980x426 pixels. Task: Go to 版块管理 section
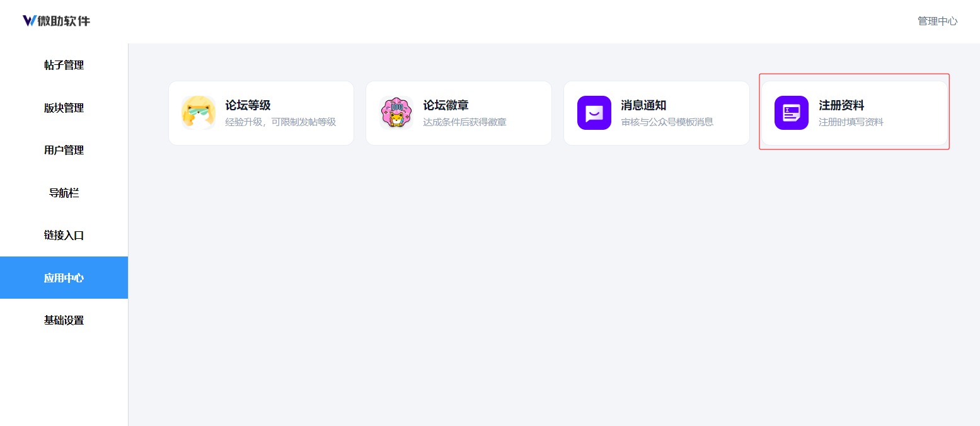(64, 108)
